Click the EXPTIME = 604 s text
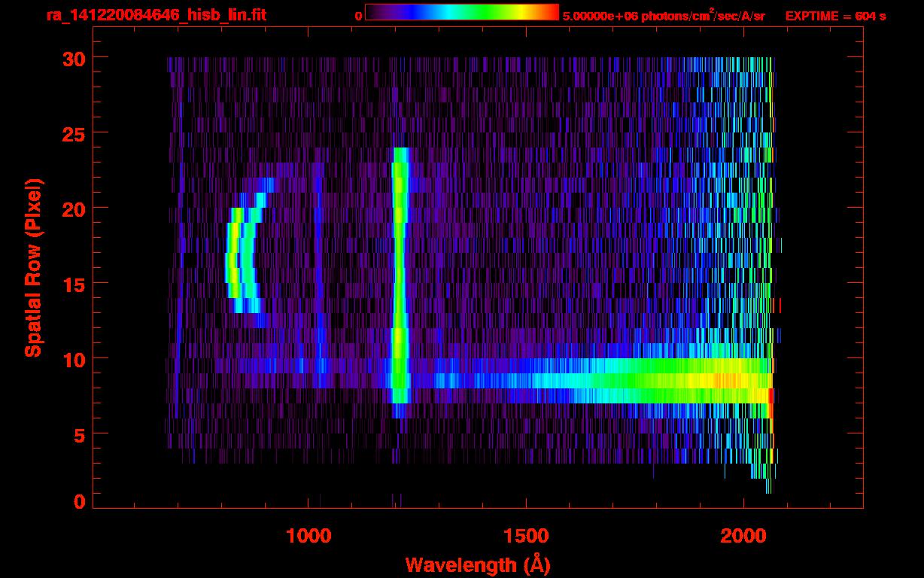The height and width of the screenshot is (578, 924). coord(835,16)
